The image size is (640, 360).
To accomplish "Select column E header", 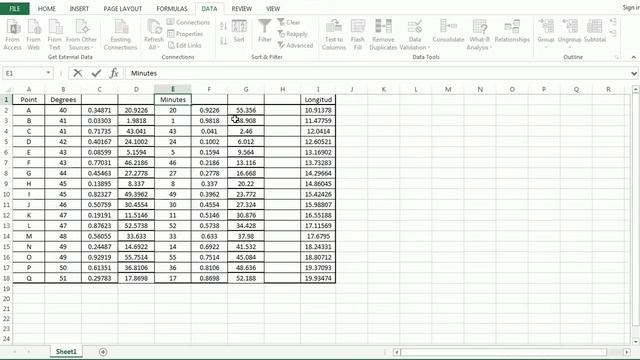I will 173,89.
